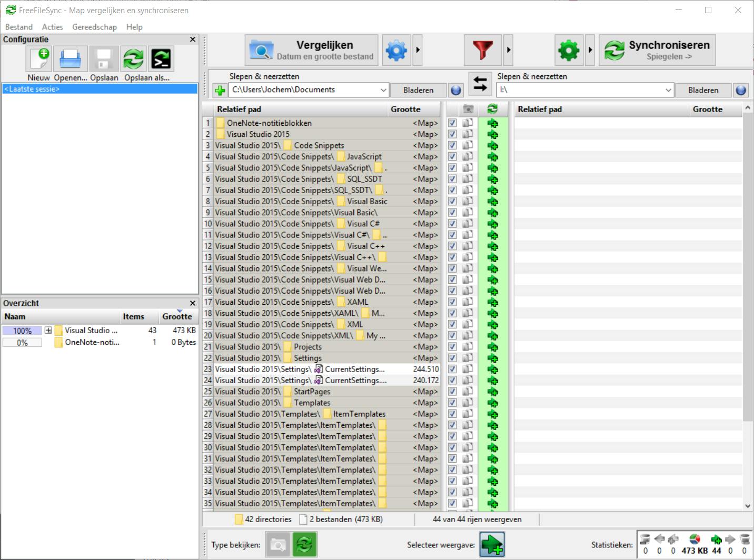Open the Gereedschap menu
Viewport: 754px width, 560px height.
pos(95,27)
